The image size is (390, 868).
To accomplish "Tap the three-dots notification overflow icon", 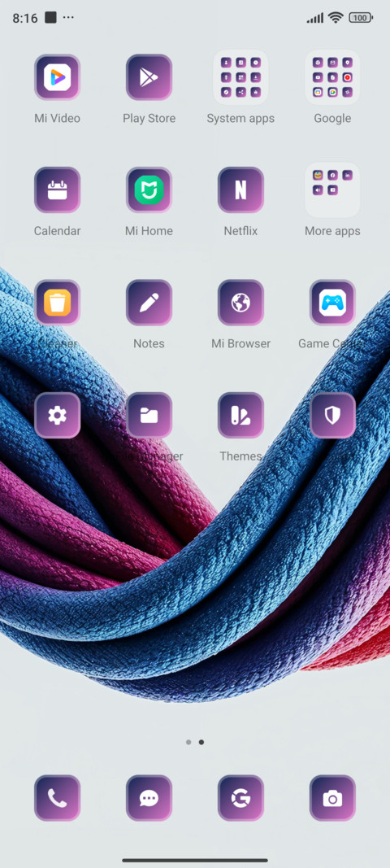I will pos(68,18).
